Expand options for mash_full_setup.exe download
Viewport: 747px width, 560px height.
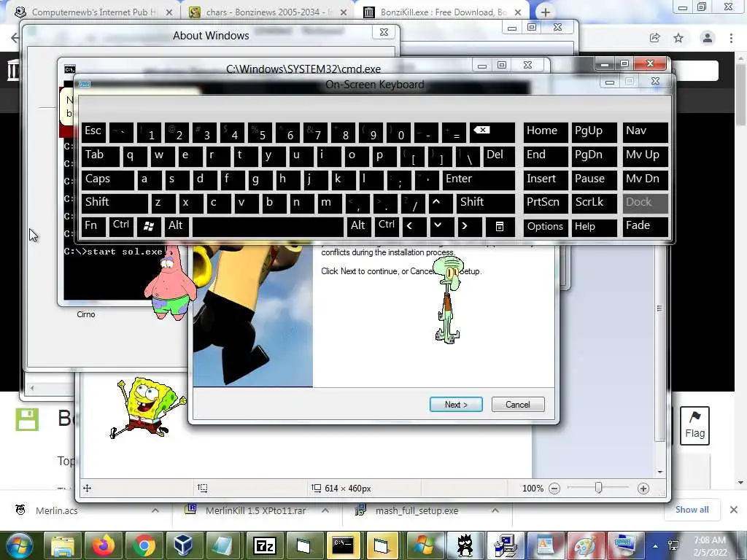495,510
